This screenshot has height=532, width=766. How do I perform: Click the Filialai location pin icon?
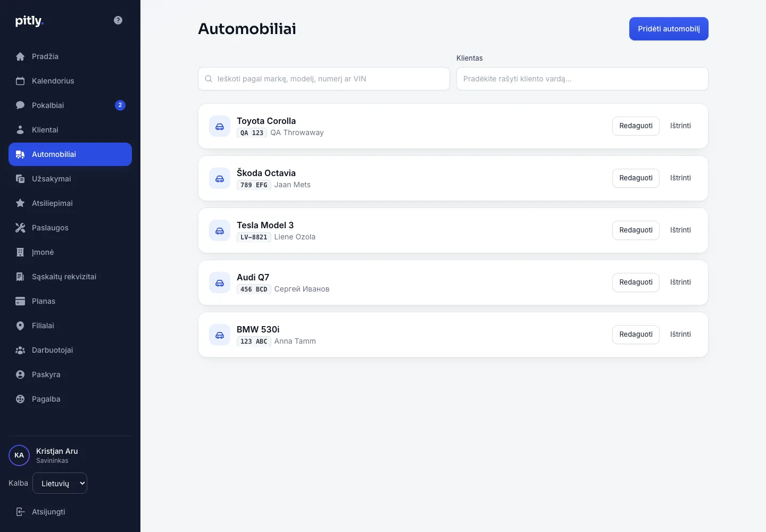pos(20,326)
